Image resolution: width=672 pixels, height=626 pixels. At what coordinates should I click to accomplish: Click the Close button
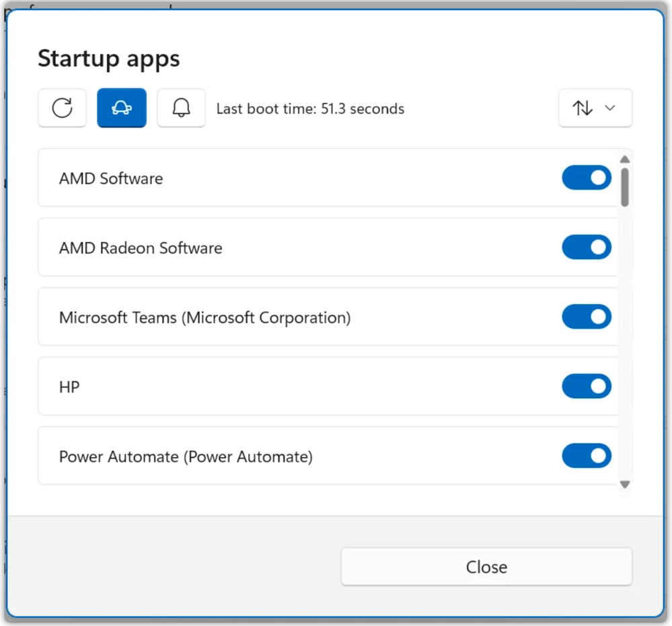click(x=486, y=567)
